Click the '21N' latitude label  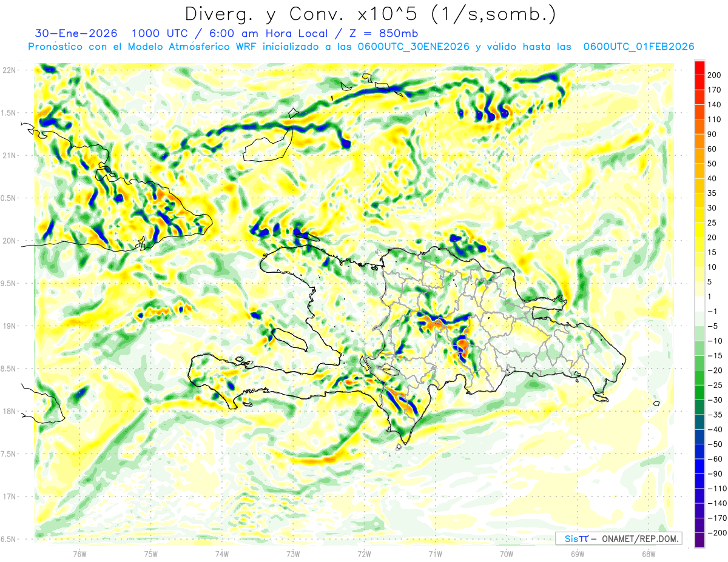[10, 155]
